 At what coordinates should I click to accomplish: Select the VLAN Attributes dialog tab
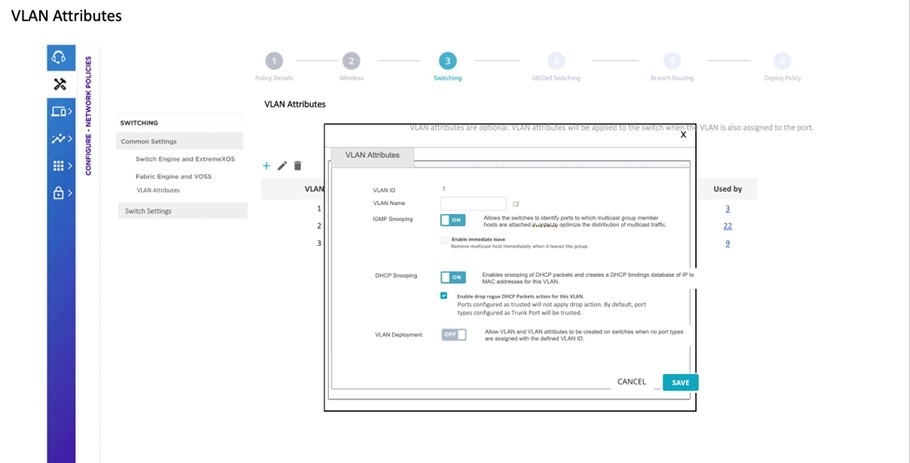(371, 155)
